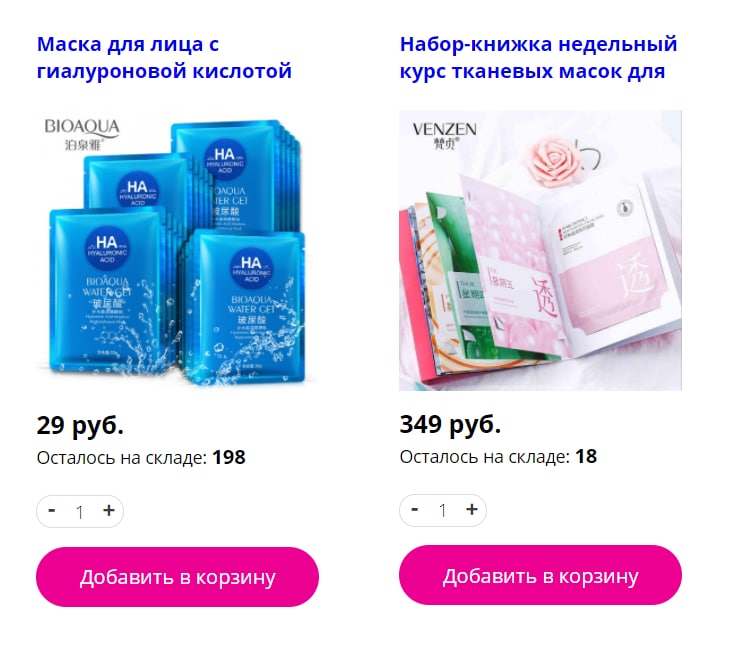Open the 'Маска для лица с гиалуроновой кислотой' title link

click(x=164, y=58)
